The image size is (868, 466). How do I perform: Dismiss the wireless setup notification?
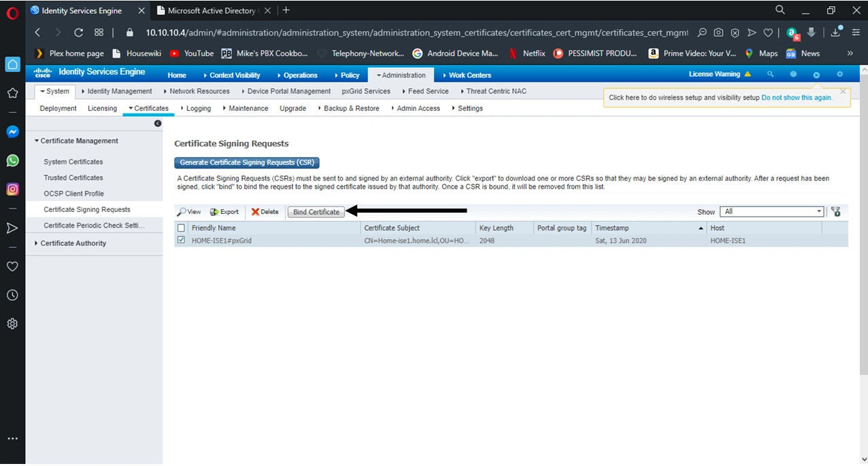pos(843,91)
